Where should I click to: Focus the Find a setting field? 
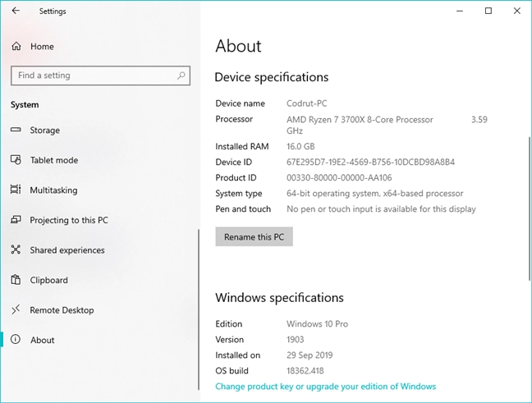[x=100, y=76]
